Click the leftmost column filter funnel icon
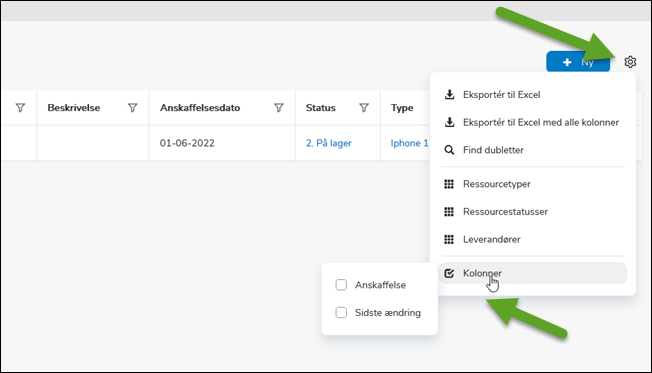Viewport: 652px width, 373px height. click(x=20, y=108)
